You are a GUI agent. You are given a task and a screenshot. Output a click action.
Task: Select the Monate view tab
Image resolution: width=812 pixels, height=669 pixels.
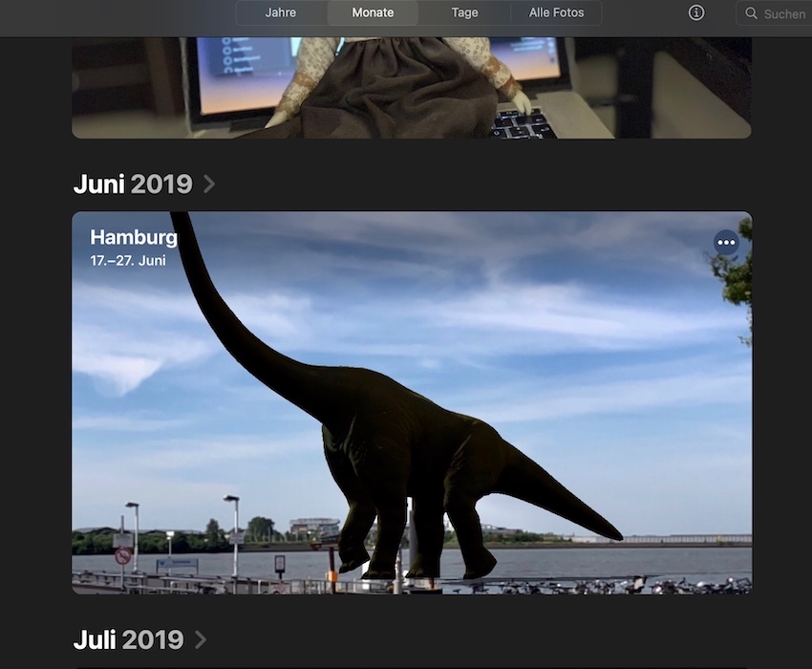[373, 12]
